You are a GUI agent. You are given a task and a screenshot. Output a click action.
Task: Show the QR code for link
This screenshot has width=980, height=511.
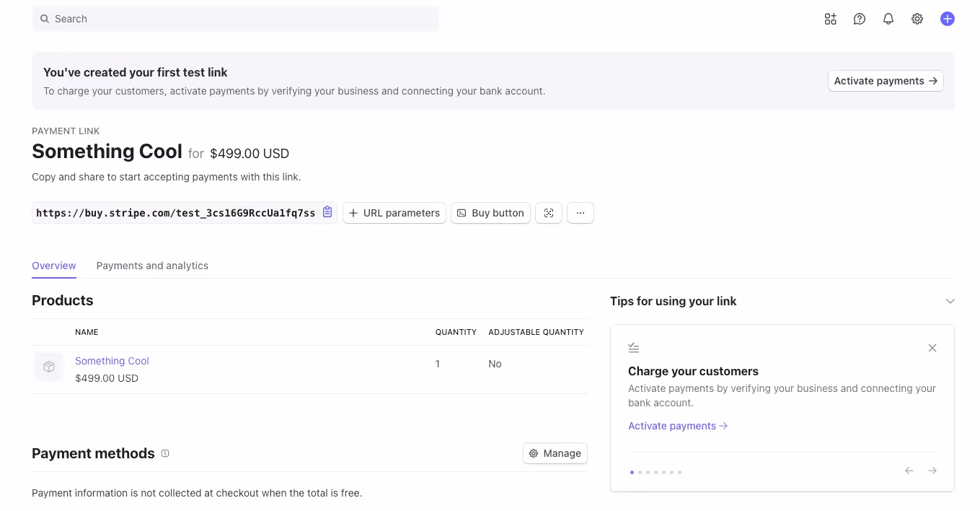(548, 213)
